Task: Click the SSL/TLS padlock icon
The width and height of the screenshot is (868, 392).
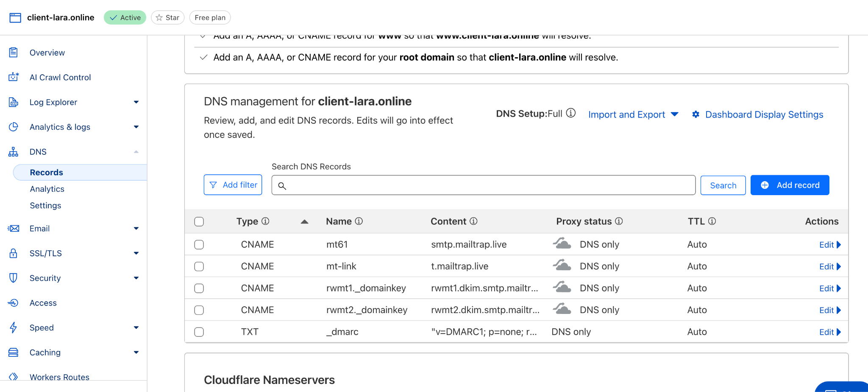Action: coord(14,253)
